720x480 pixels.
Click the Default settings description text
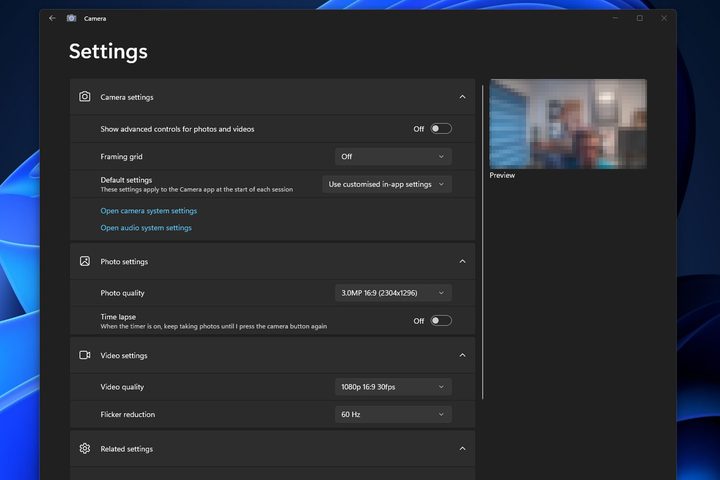(x=197, y=189)
